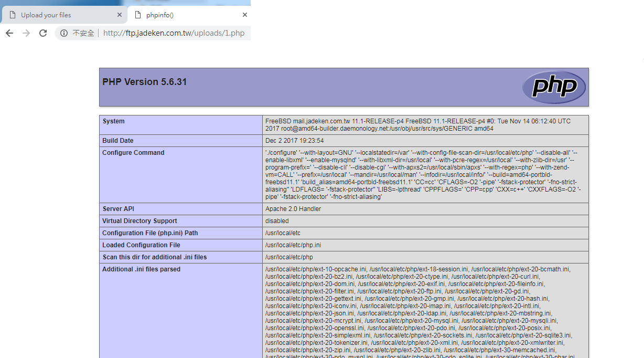Click the FreeBSD system description text

coord(418,125)
